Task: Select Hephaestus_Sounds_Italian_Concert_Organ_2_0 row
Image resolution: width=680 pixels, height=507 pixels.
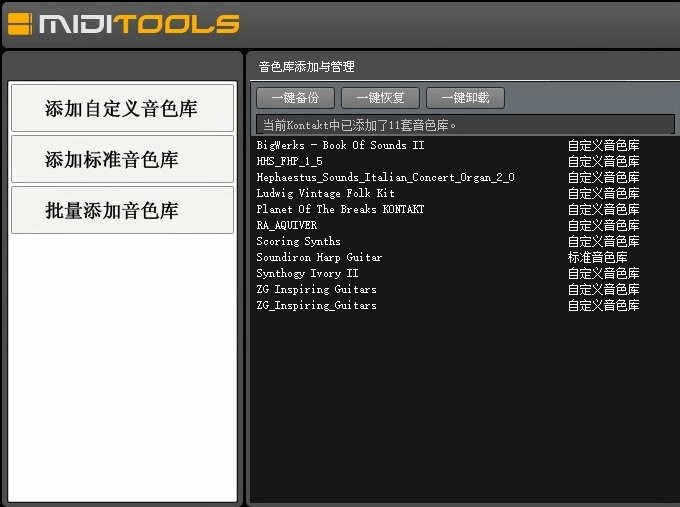Action: (464, 177)
